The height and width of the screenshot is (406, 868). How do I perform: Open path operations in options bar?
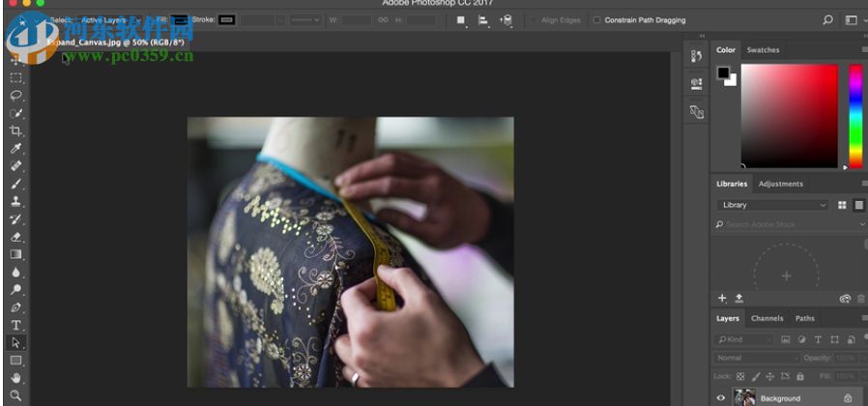pyautogui.click(x=460, y=20)
